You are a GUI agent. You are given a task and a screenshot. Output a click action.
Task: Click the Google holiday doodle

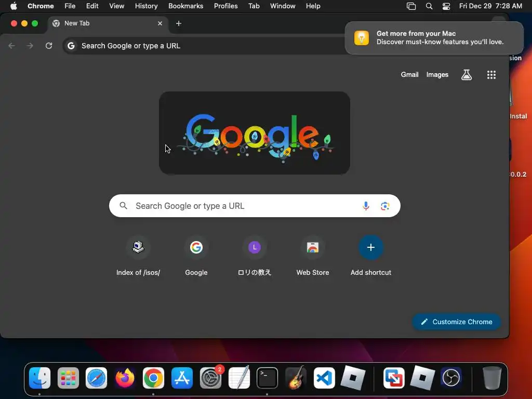tap(255, 133)
